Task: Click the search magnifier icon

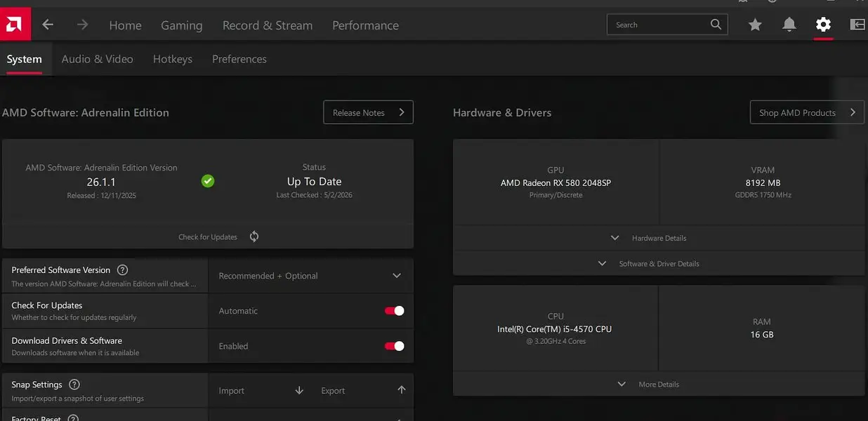Action: (716, 25)
